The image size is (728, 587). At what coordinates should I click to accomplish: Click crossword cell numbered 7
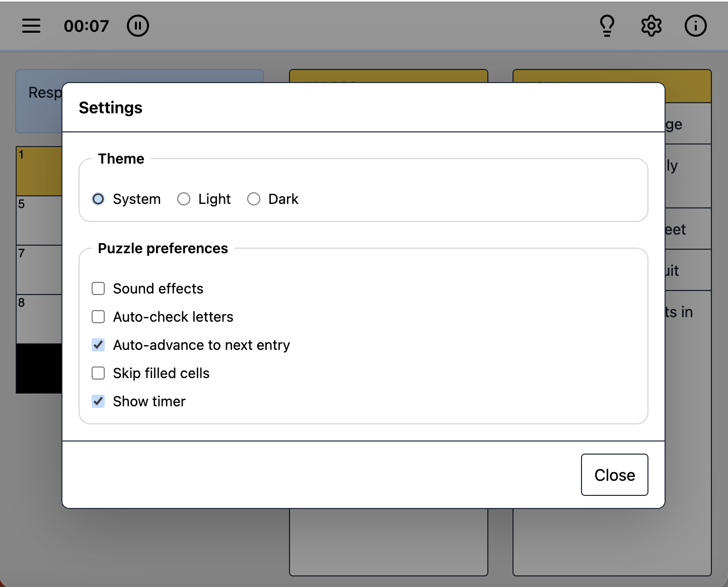coord(39,270)
